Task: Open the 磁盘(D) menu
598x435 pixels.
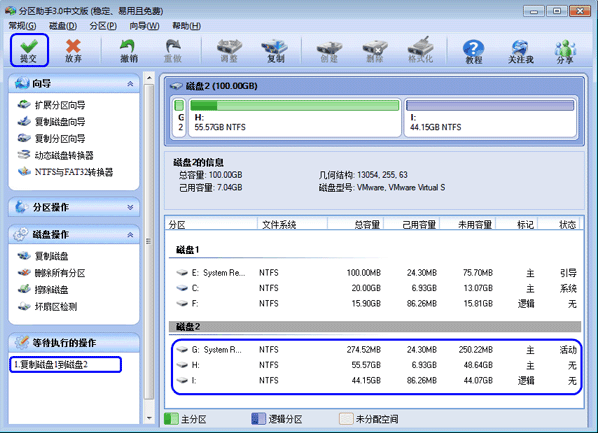Action: pos(63,26)
